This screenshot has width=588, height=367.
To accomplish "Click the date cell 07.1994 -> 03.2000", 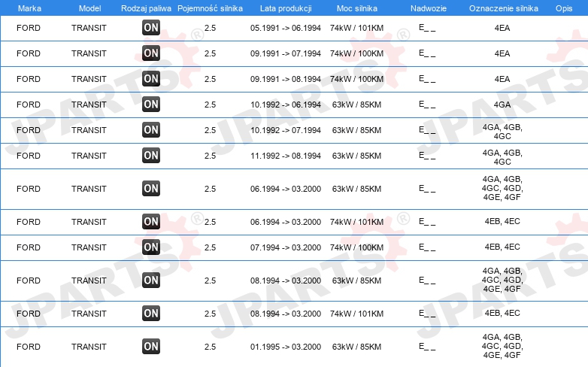I will [x=286, y=247].
